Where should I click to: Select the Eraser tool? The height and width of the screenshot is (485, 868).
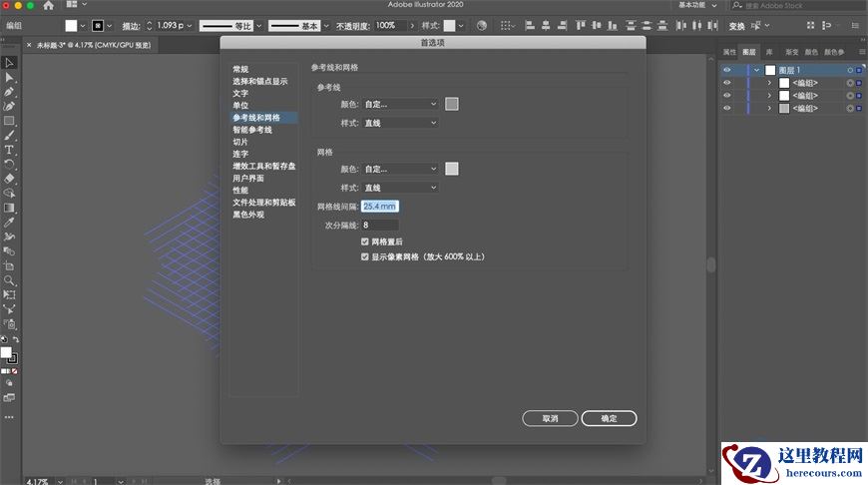click(9, 179)
